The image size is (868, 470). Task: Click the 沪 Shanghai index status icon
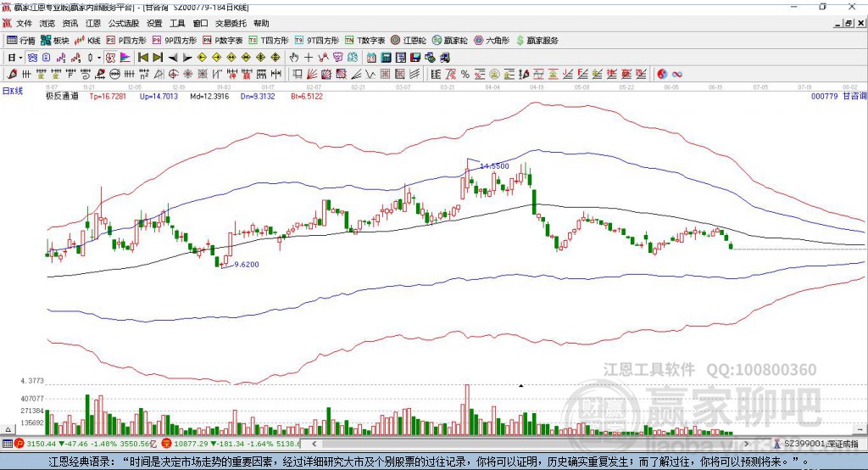click(x=19, y=444)
